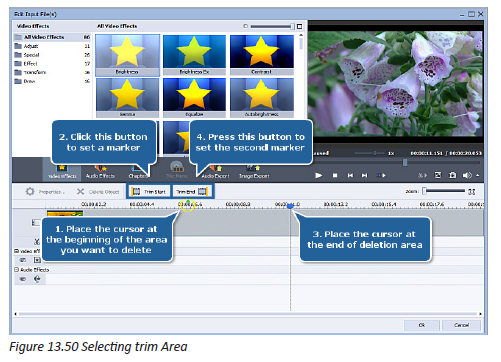Play the preview video

click(x=319, y=175)
